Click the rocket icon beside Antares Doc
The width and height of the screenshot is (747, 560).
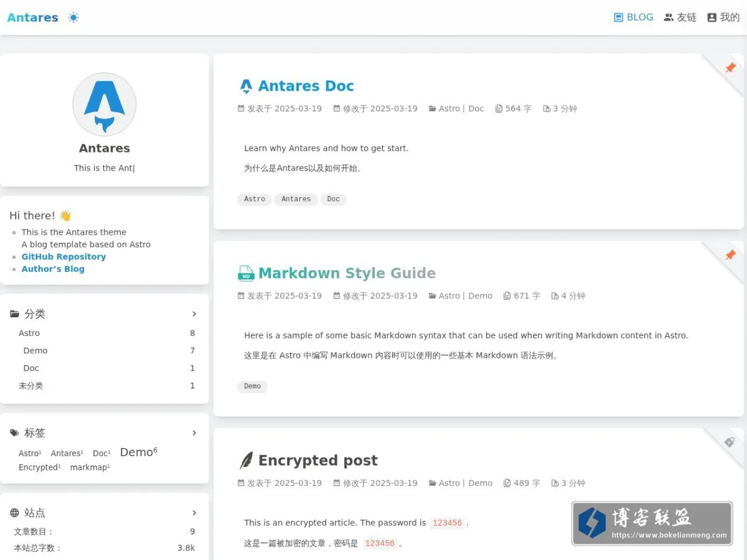click(x=247, y=86)
